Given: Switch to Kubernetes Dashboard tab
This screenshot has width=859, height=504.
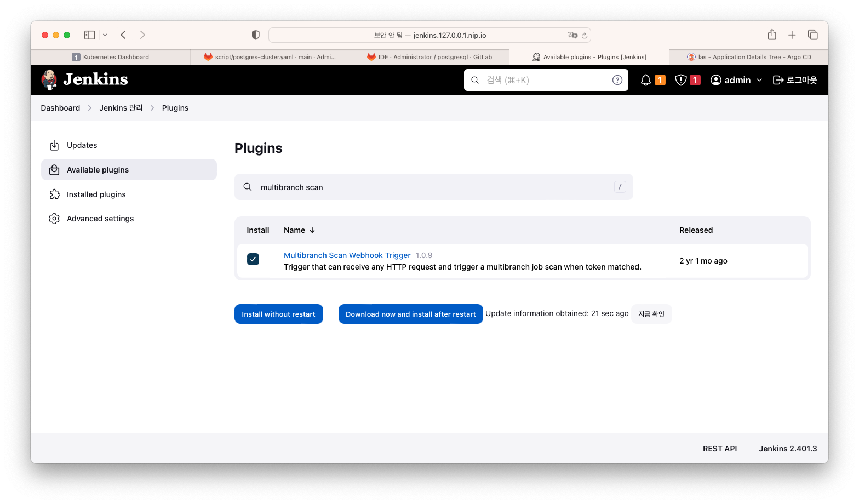Looking at the screenshot, I should 111,57.
